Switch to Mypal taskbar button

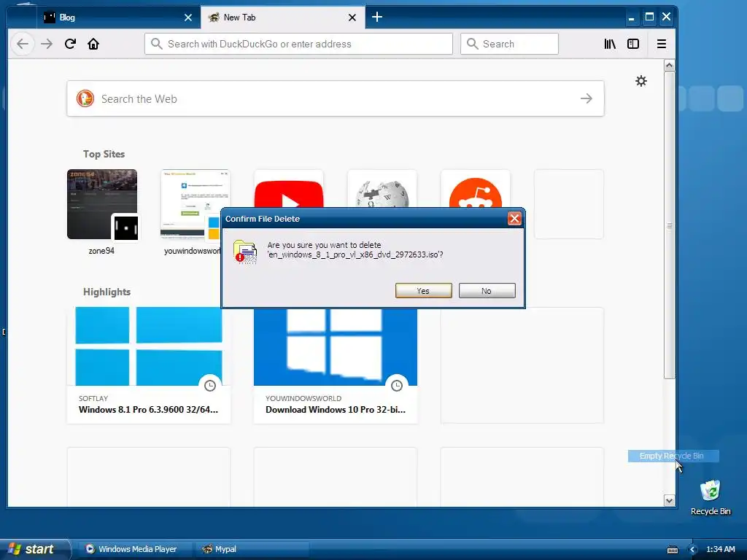click(252, 549)
